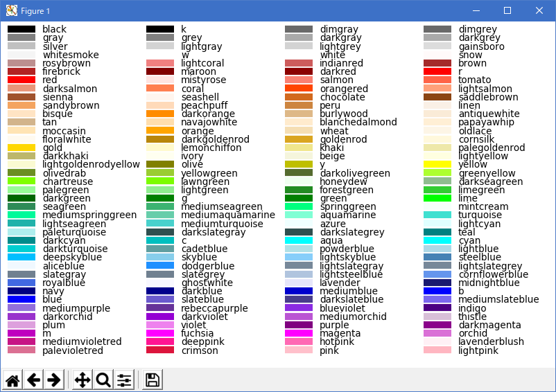The width and height of the screenshot is (556, 392).
Task: Open Configure subplots sliders icon
Action: tap(124, 380)
